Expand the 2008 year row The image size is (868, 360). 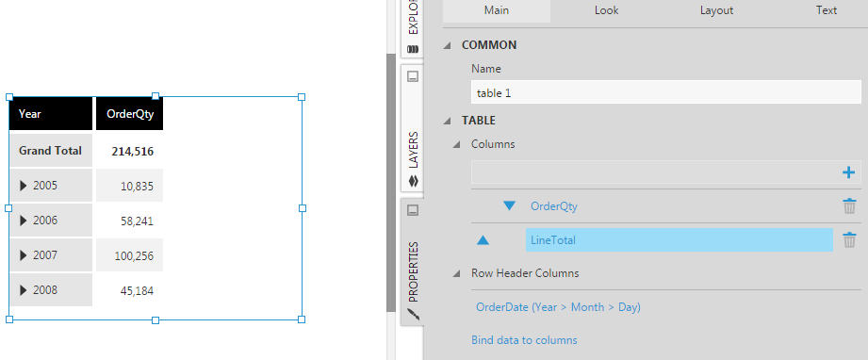[24, 290]
